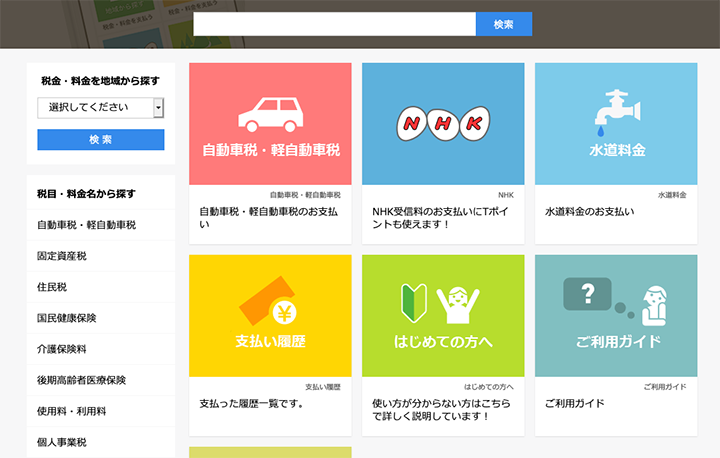Click the car icon on the automobile tax tile
The height and width of the screenshot is (458, 720).
pyautogui.click(x=270, y=114)
